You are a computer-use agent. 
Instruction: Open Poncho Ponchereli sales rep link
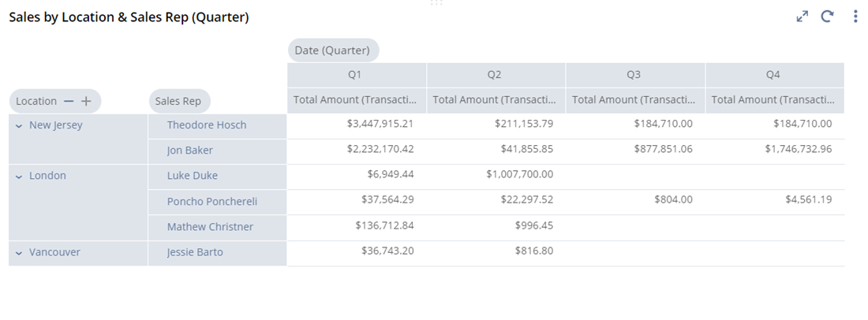pyautogui.click(x=212, y=201)
